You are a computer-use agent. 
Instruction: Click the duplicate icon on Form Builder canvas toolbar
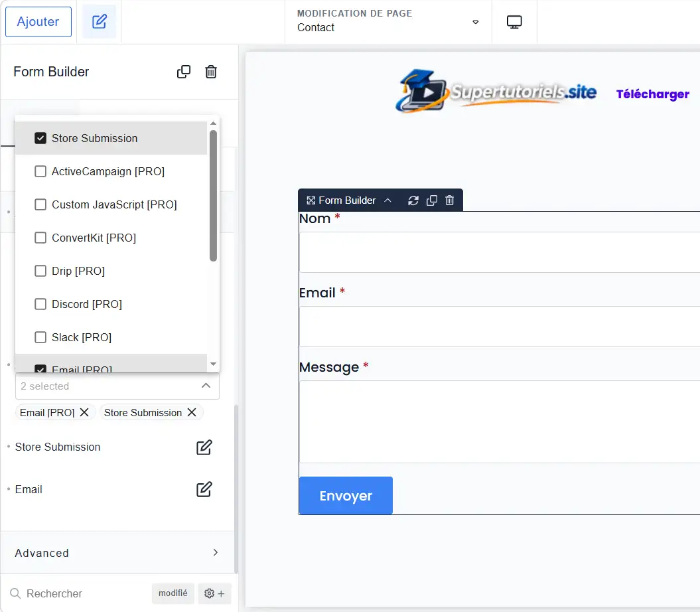coord(432,200)
